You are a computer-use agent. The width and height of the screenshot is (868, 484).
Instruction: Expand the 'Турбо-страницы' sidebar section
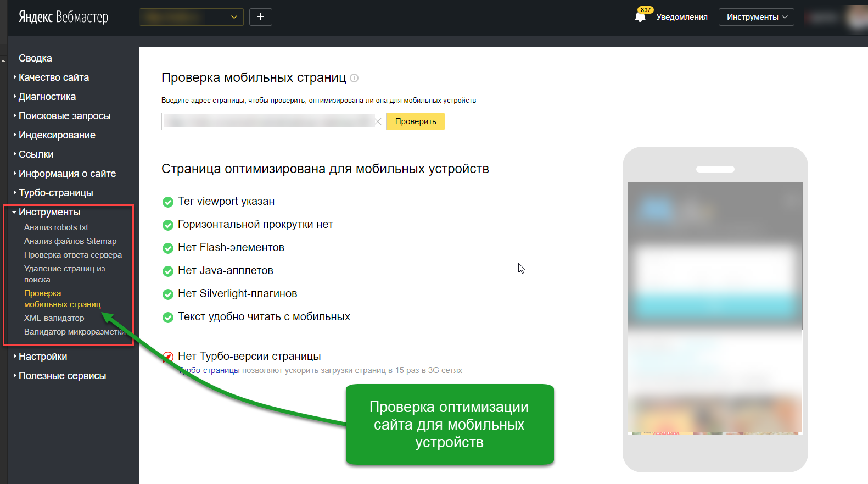point(55,193)
